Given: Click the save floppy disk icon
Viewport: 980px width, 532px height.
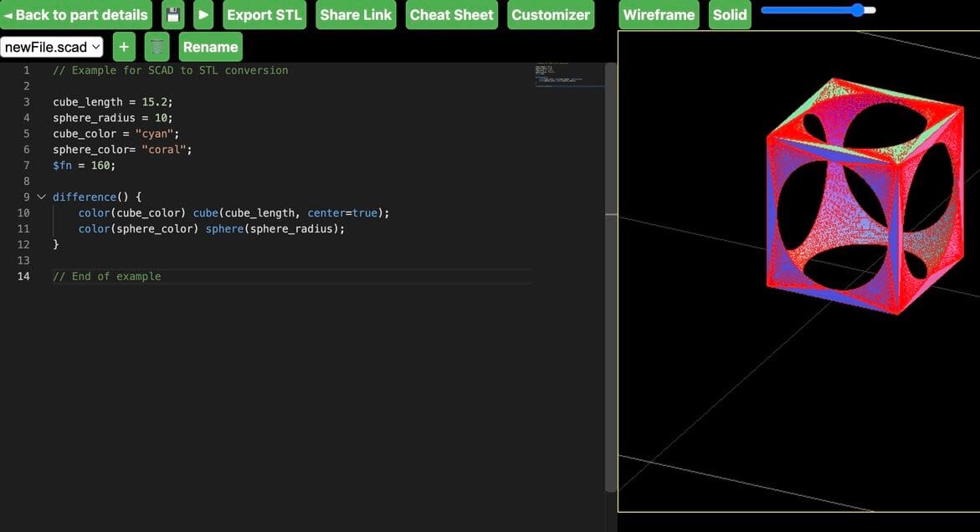Looking at the screenshot, I should (173, 15).
